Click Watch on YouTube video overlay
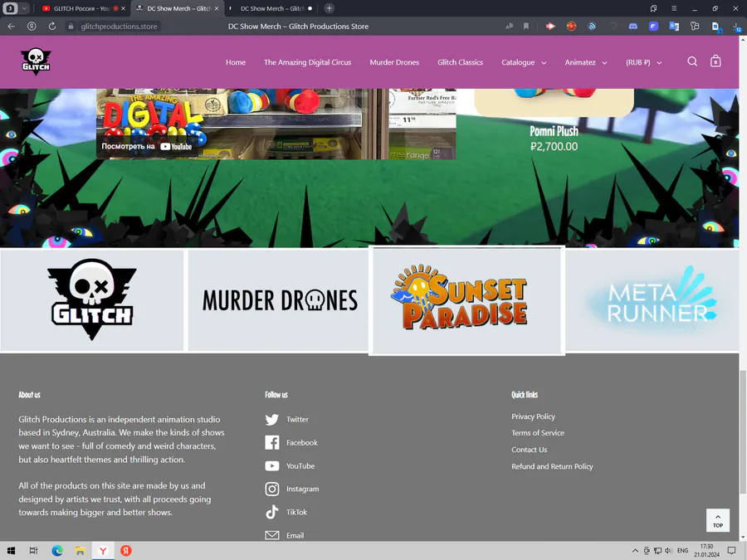The height and width of the screenshot is (560, 747). point(147,147)
